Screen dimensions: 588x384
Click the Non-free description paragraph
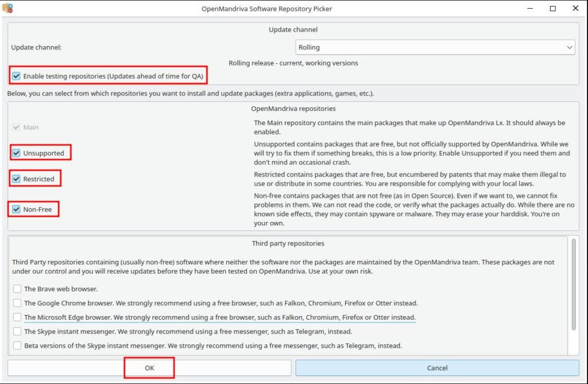click(x=414, y=209)
